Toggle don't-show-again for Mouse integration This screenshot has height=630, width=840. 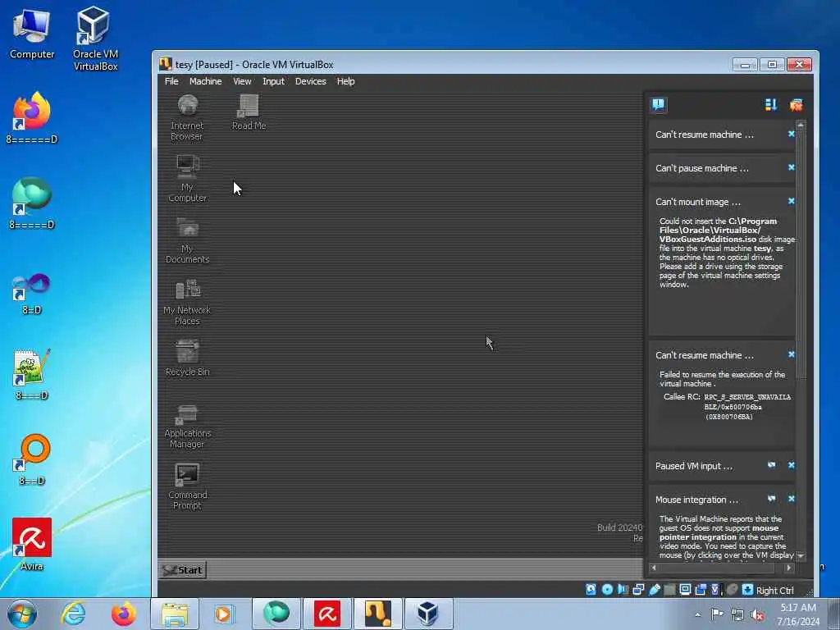coord(771,499)
